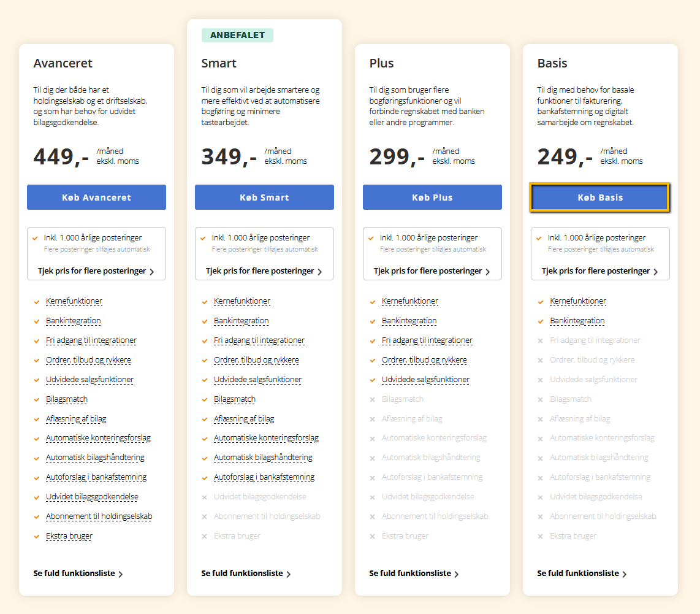700x614 pixels.
Task: Click the checkmark next to Bilagsmatch in Smart
Action: coord(205,400)
